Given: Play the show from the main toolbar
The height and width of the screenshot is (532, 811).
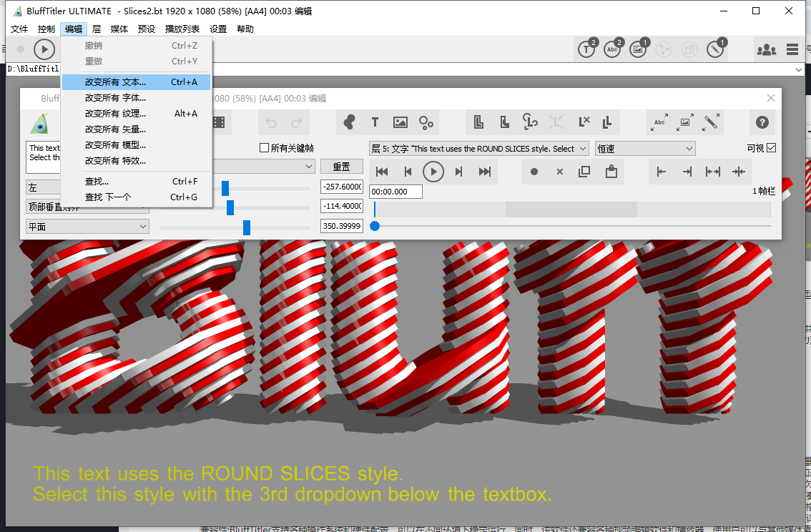Looking at the screenshot, I should coord(44,49).
